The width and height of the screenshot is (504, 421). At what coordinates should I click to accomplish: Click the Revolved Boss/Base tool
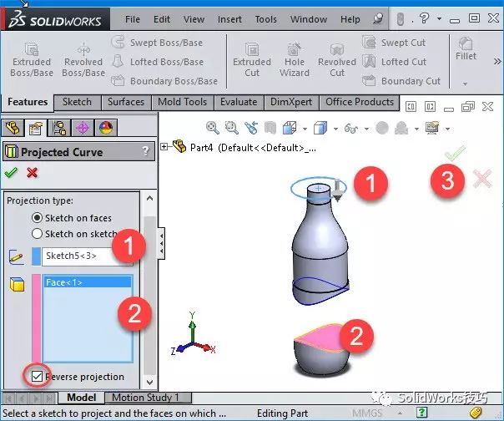pos(83,60)
